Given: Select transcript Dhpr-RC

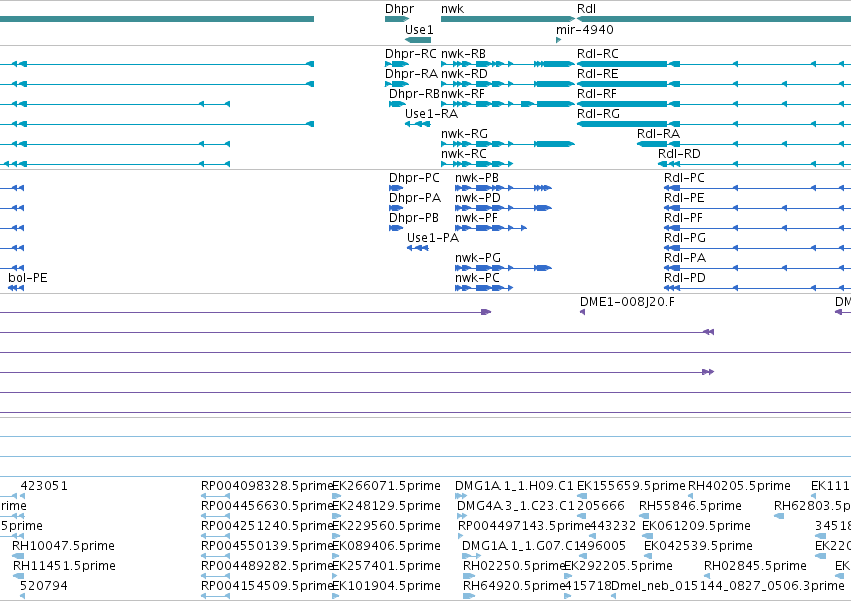Looking at the screenshot, I should [x=397, y=64].
